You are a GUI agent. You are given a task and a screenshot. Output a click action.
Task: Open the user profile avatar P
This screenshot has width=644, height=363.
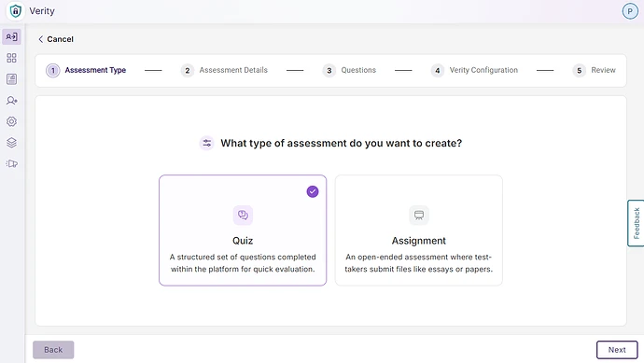click(x=630, y=11)
